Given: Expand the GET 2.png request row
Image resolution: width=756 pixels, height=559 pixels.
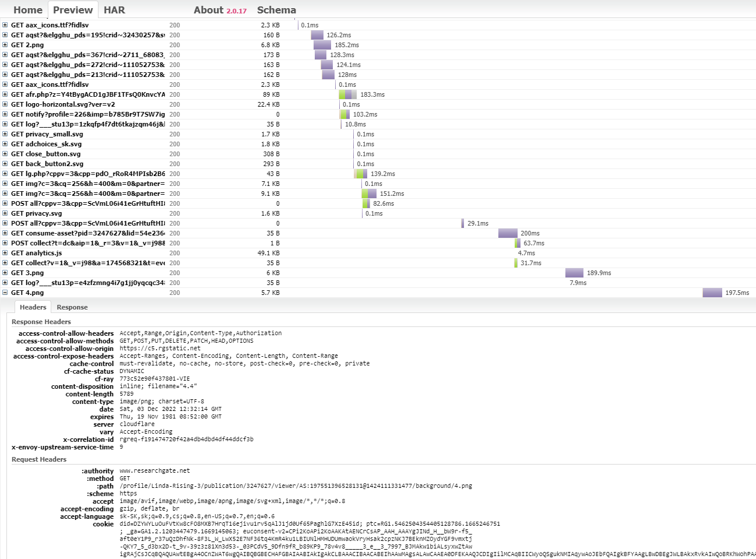Looking at the screenshot, I should 5,45.
